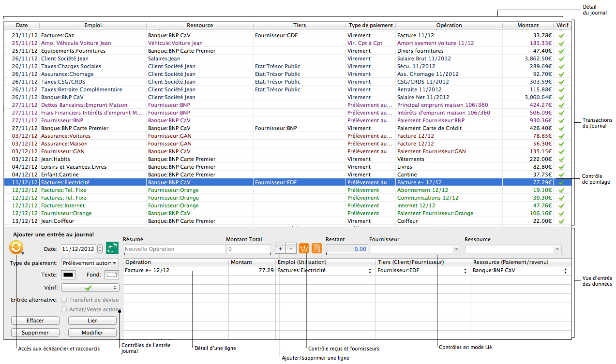Viewport: 616px width, 364px height.
Task: Click the Date field showing 11/12/2012
Action: (x=78, y=249)
